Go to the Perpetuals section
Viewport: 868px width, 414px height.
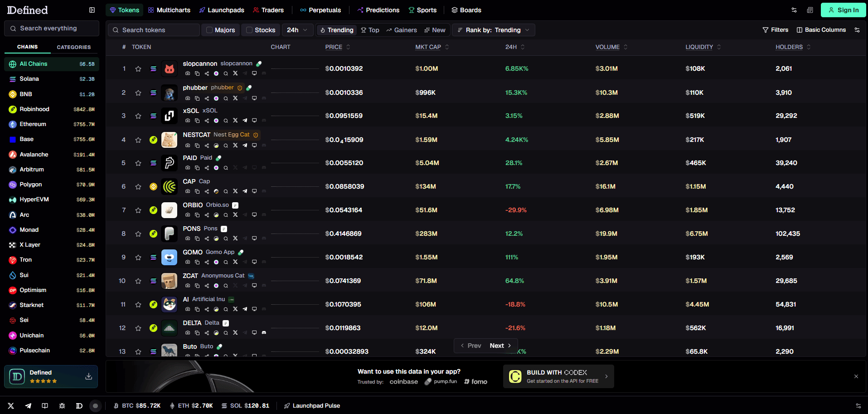[320, 10]
